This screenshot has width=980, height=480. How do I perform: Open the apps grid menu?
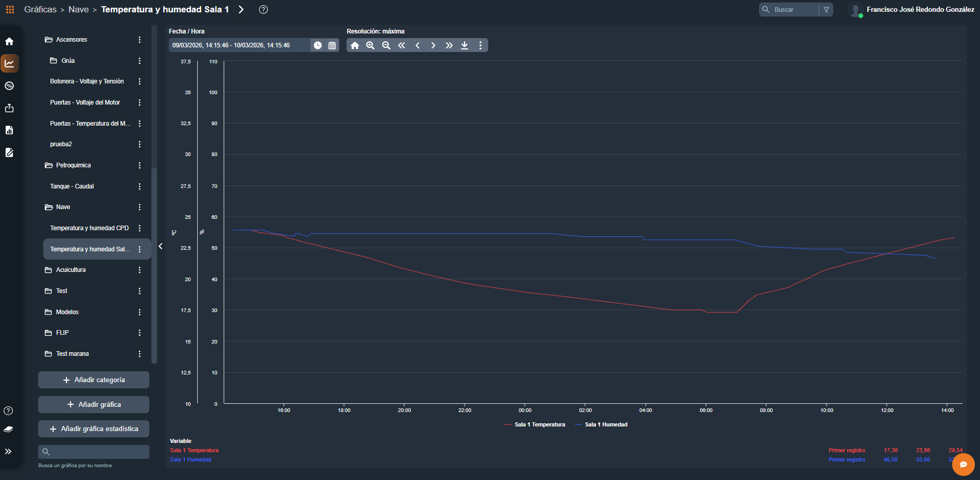click(10, 9)
